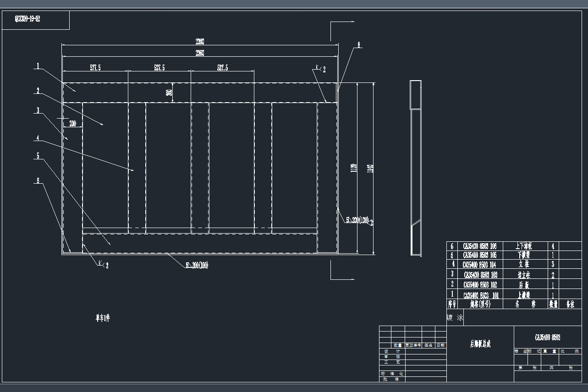Image resolution: width=588 pixels, height=392 pixels.
Task: Select the 200 dimension near left edge
Action: tap(73, 123)
